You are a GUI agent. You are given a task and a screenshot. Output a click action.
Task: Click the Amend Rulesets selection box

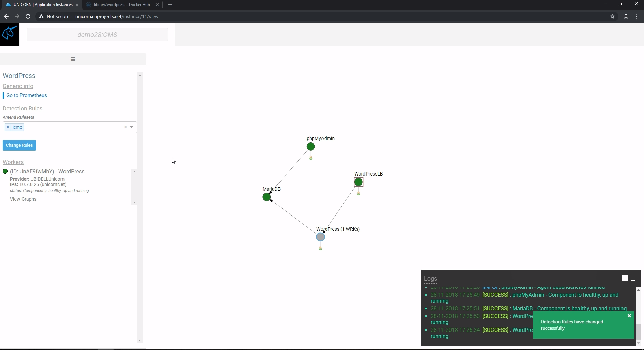(70, 127)
